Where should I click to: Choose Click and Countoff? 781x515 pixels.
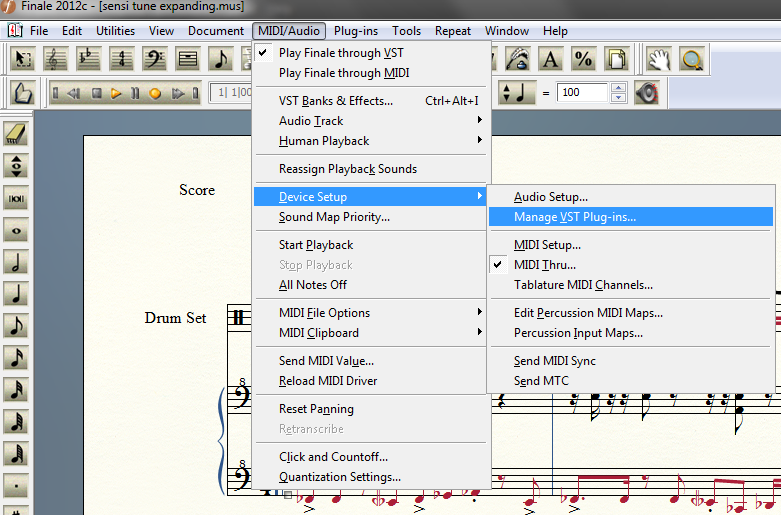[371, 457]
